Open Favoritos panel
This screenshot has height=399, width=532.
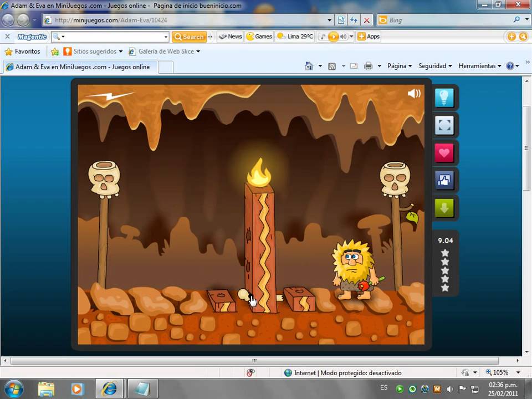tap(22, 51)
